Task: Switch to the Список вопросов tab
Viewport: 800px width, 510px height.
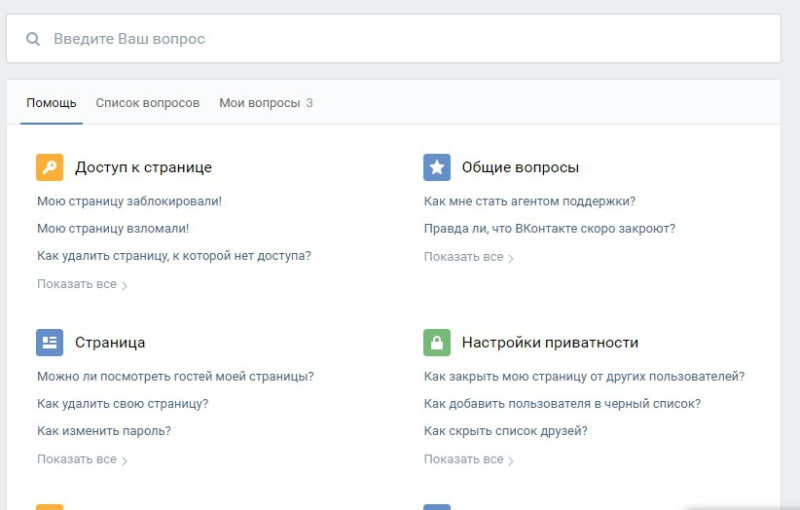Action: (147, 103)
